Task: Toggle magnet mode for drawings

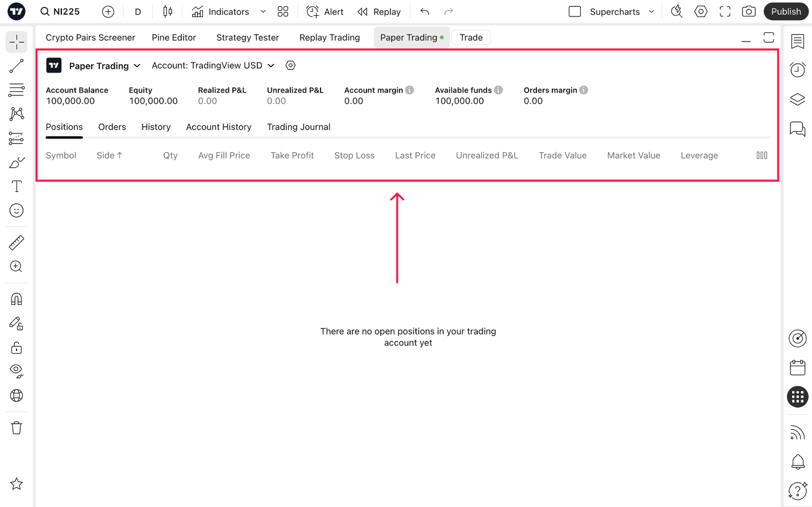Action: 16,299
